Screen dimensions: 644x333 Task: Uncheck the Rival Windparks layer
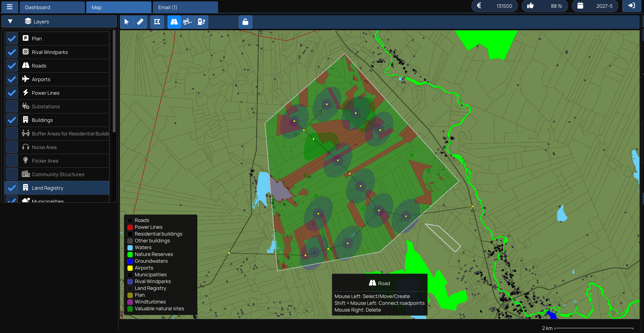[x=12, y=52]
